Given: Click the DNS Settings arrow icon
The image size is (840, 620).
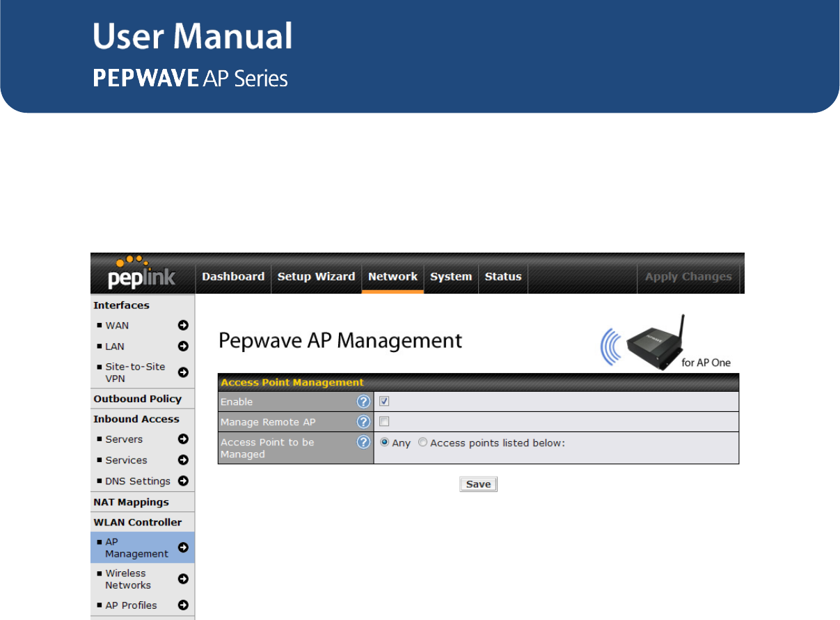Looking at the screenshot, I should click(x=183, y=481).
